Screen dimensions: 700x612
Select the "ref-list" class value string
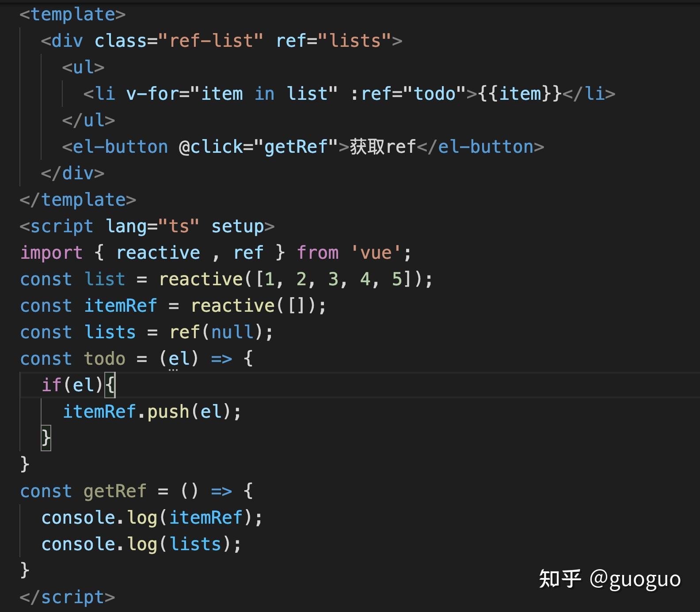click(x=210, y=41)
